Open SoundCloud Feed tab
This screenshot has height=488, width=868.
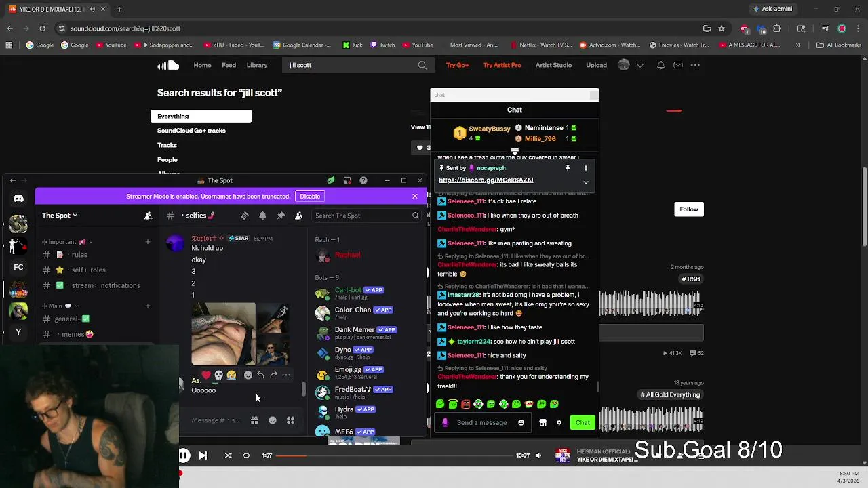coord(229,65)
